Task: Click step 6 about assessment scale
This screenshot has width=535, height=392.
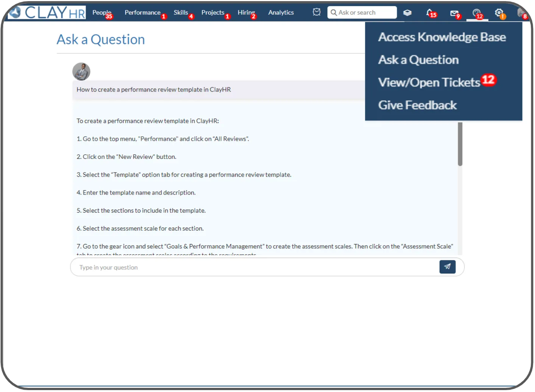Action: coord(140,229)
